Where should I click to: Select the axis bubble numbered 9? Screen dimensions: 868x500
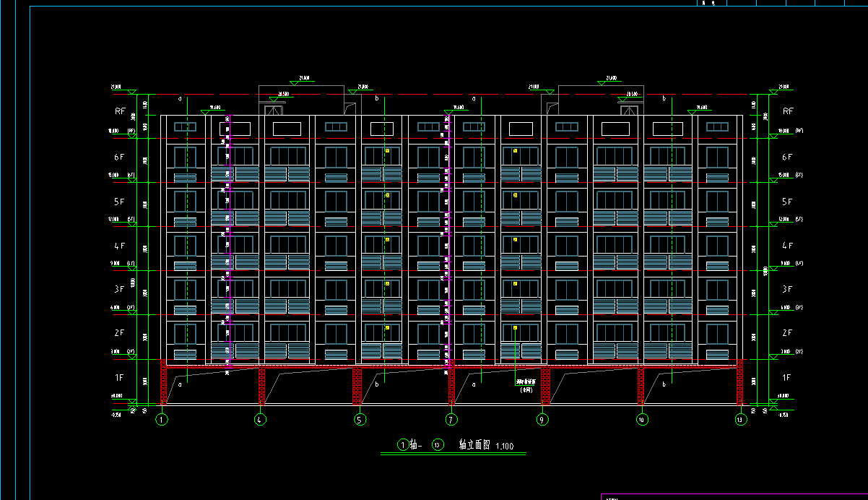tap(542, 419)
